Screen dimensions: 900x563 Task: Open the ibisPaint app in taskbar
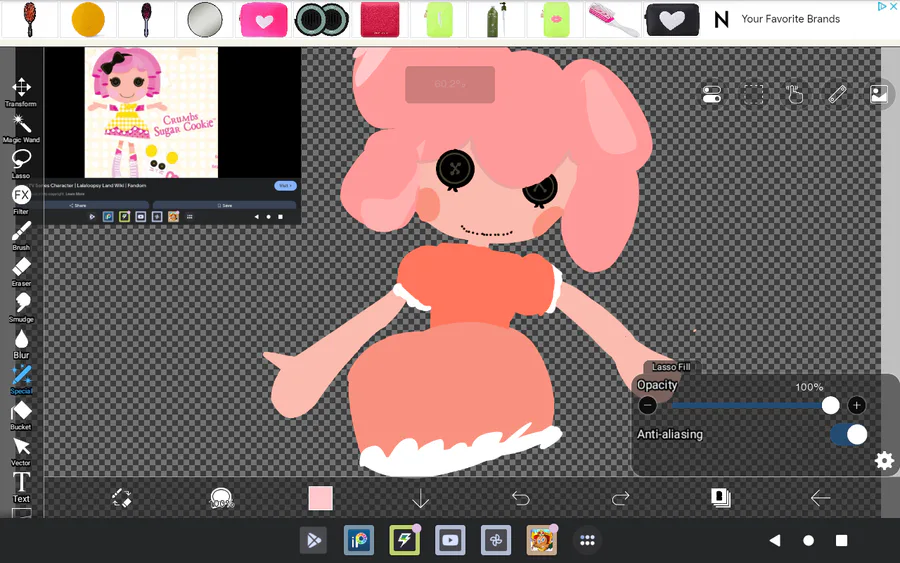click(359, 540)
